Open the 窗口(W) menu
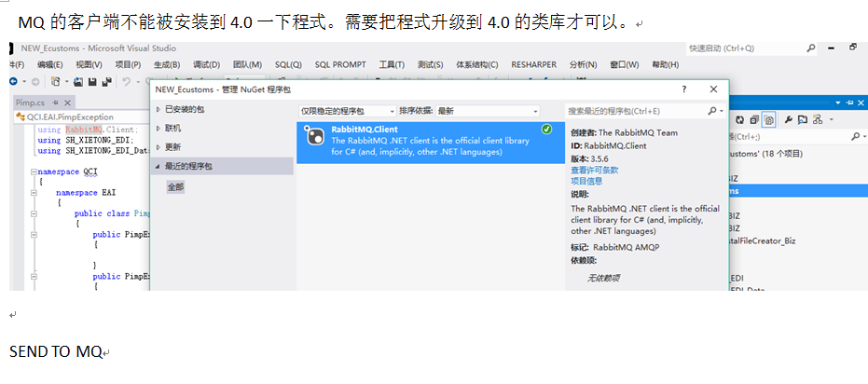 624,64
